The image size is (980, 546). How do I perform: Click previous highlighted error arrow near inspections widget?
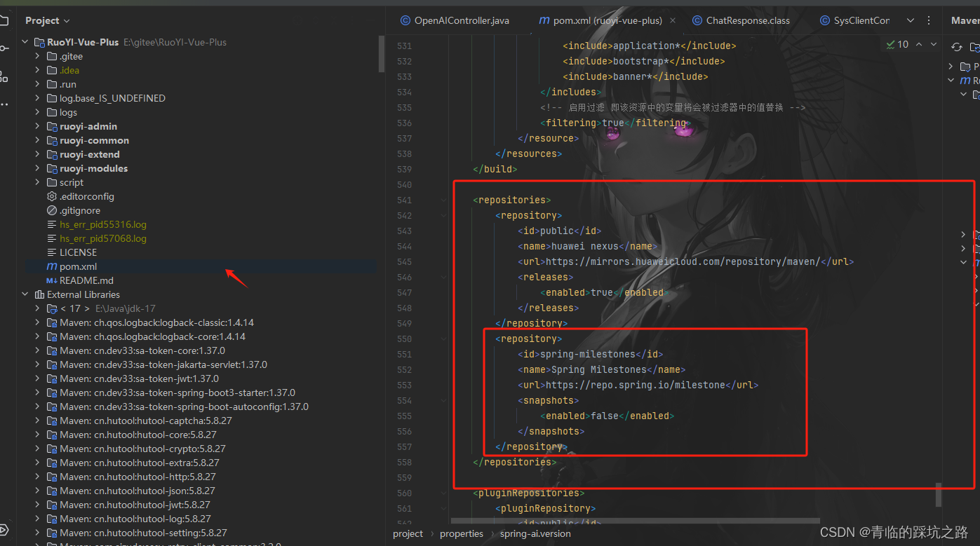click(918, 43)
